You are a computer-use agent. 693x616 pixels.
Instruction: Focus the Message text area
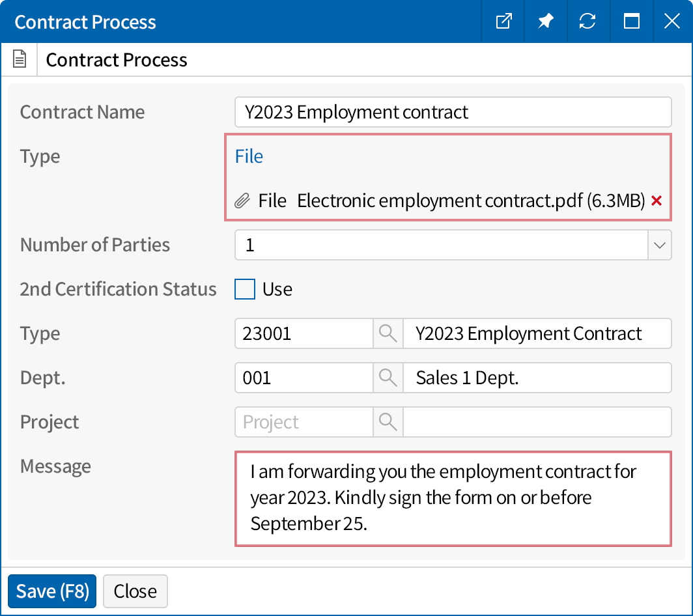coord(453,498)
